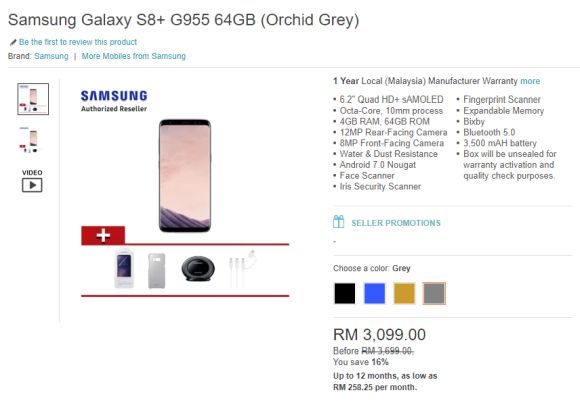The image size is (580, 401).
Task: Click the multi-cable accessory image
Action: click(242, 268)
